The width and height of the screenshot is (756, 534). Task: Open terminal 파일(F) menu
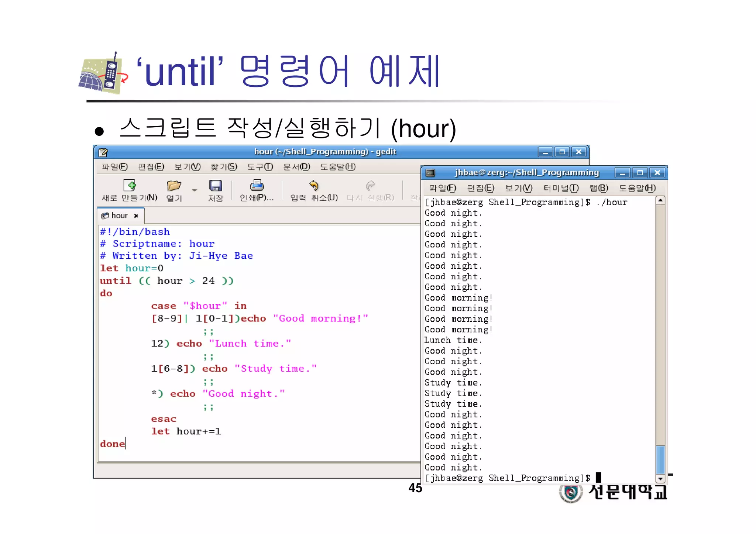443,188
